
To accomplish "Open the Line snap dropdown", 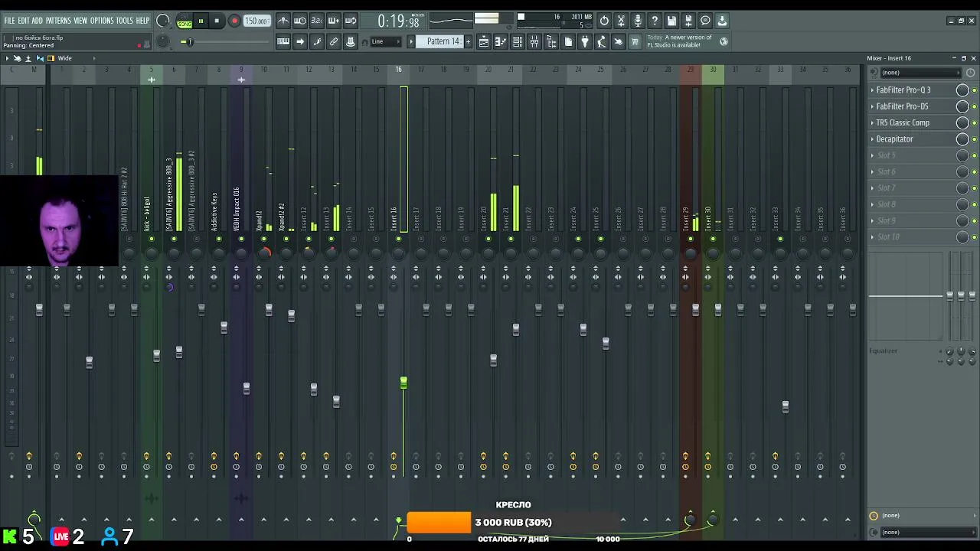I will [385, 41].
